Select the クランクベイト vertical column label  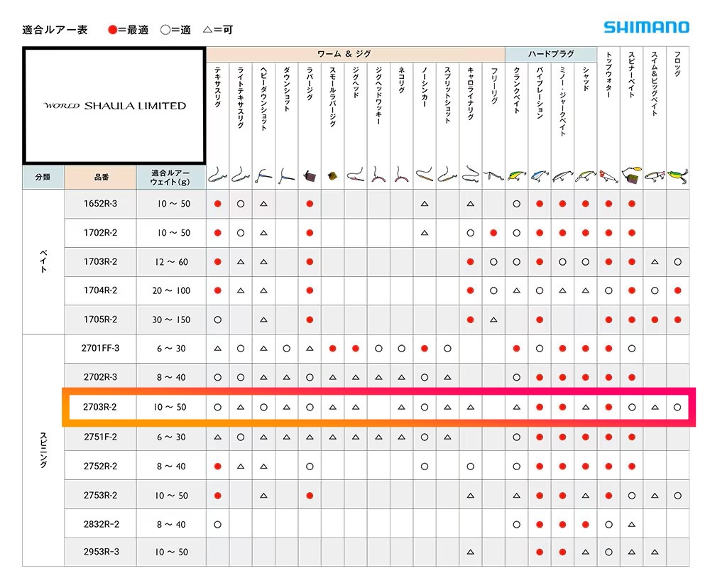517,89
